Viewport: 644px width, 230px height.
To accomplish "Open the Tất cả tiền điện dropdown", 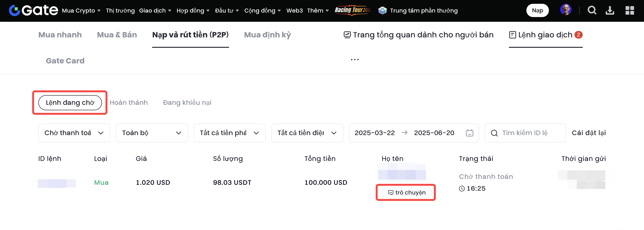I will pyautogui.click(x=307, y=133).
